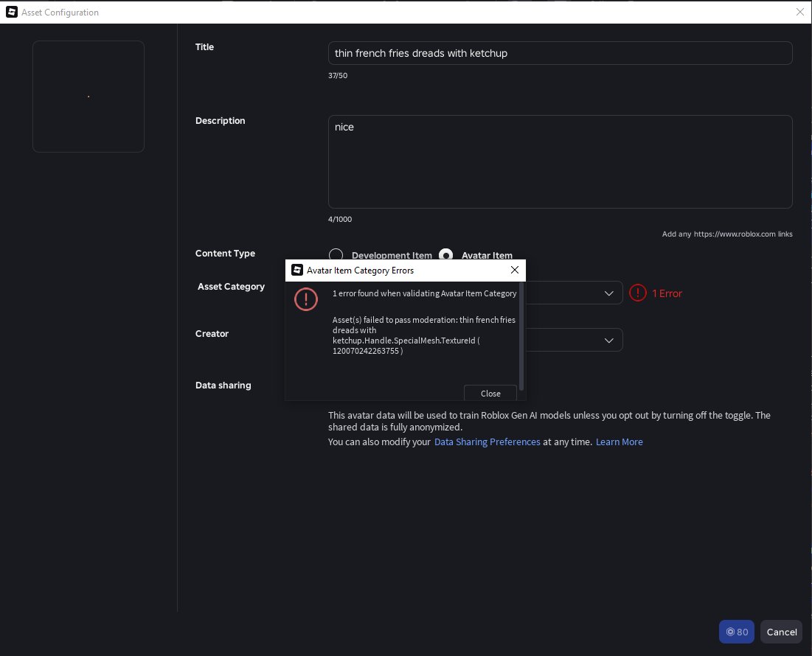Click the Data sharing label
The height and width of the screenshot is (656, 812).
[223, 385]
